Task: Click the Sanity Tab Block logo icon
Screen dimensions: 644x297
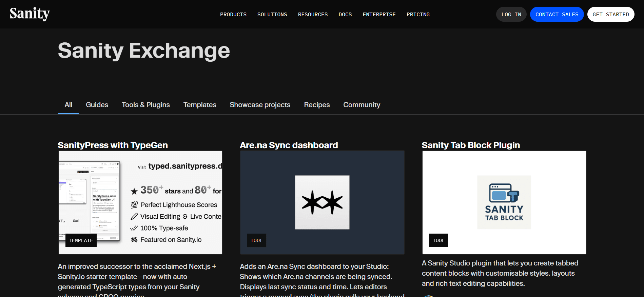Action: point(504,202)
